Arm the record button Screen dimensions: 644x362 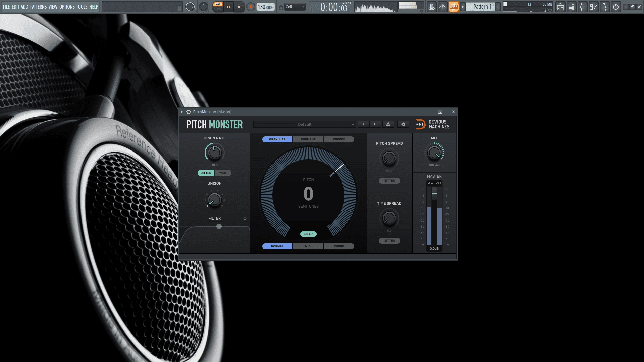(x=251, y=7)
